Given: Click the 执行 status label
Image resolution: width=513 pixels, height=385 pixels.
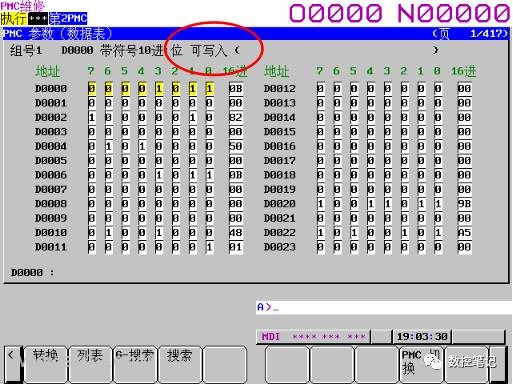Looking at the screenshot, I should 14,18.
